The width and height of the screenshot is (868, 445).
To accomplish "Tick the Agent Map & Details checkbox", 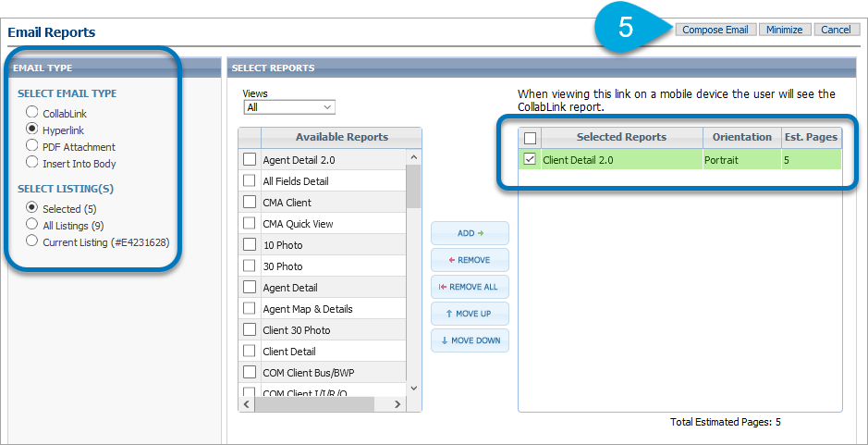I will [x=250, y=308].
